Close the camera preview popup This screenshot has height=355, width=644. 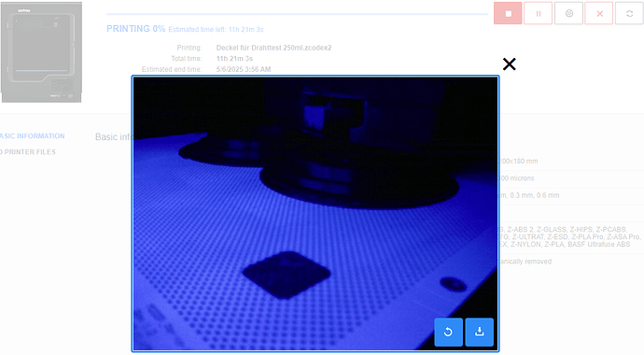click(510, 64)
